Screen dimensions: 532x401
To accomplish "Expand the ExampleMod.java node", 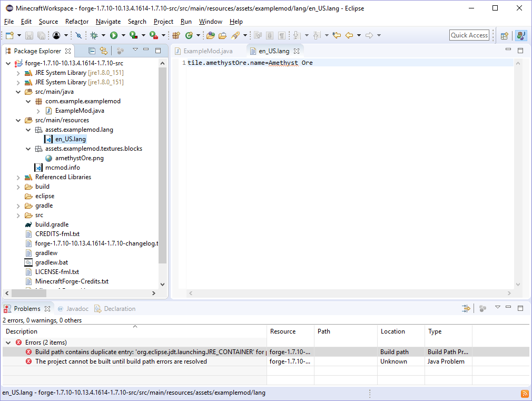I will (38, 111).
